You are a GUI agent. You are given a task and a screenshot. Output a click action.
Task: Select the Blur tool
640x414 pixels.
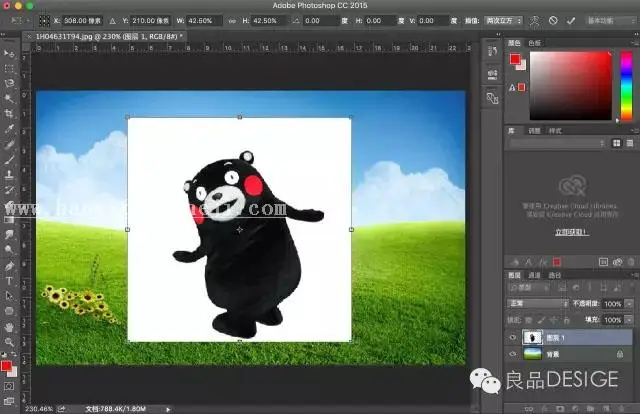pos(9,234)
